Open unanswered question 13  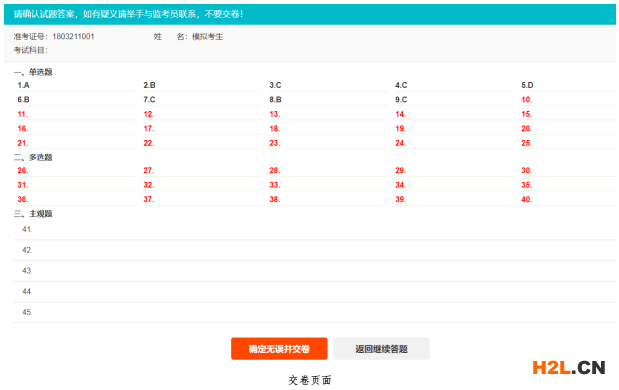pos(274,114)
